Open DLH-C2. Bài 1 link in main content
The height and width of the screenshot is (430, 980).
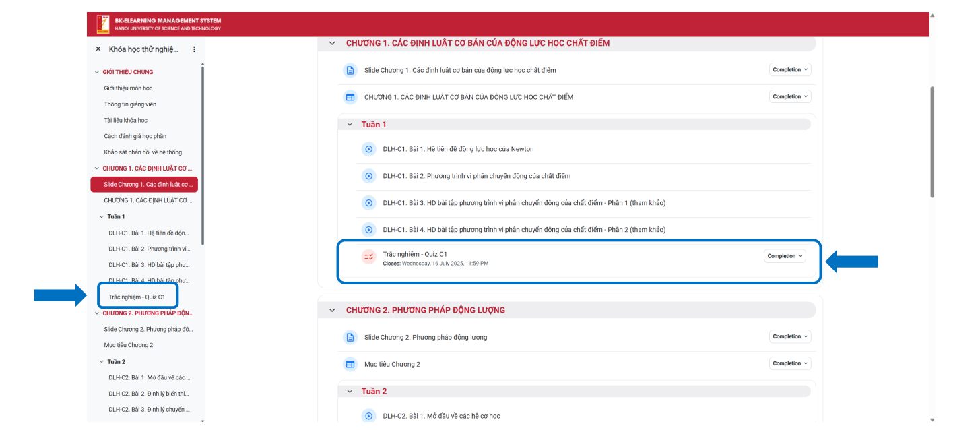pos(441,416)
